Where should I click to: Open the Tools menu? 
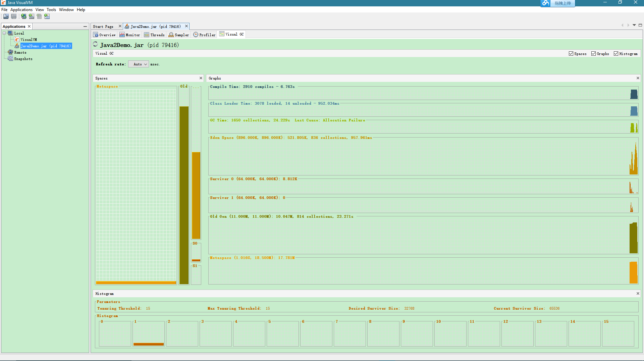[51, 10]
